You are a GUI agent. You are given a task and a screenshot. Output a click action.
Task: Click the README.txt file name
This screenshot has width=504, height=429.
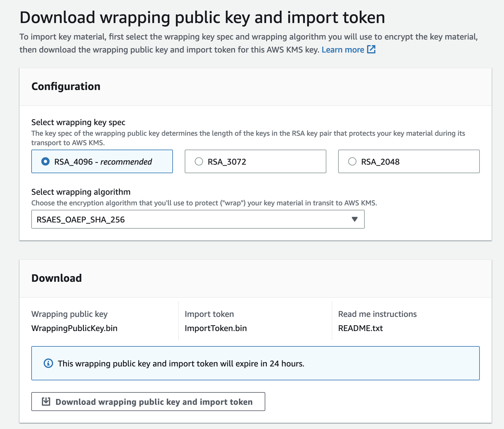click(360, 328)
